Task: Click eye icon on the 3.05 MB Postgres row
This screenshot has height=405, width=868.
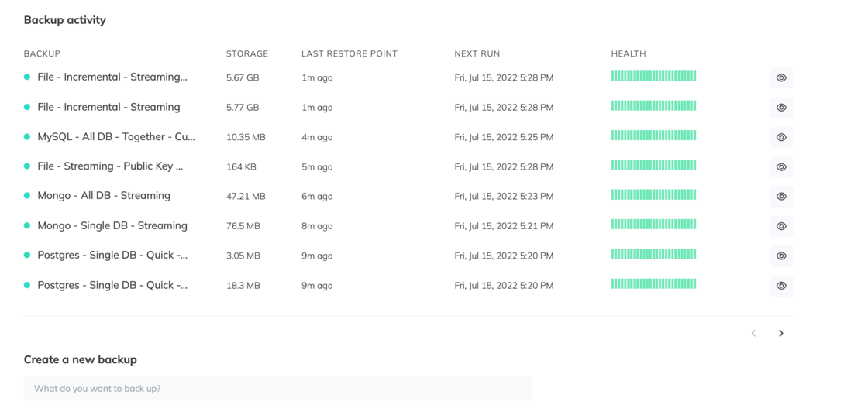Action: [781, 256]
